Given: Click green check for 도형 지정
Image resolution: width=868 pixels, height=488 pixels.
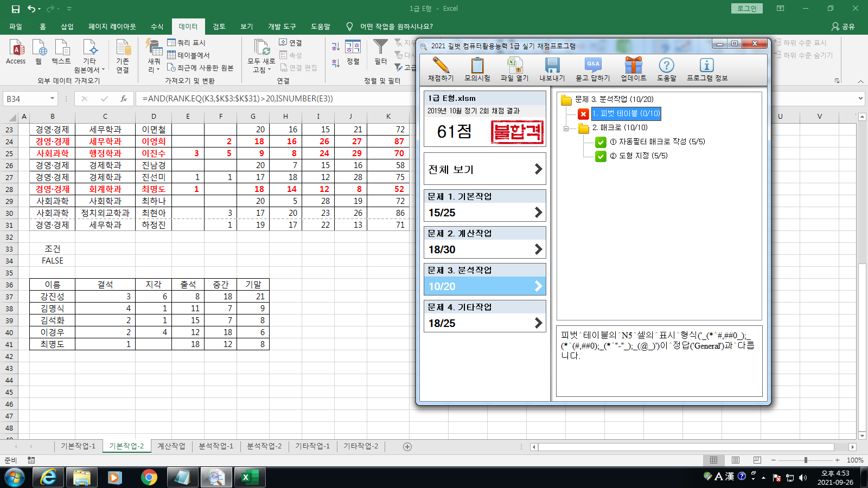Looking at the screenshot, I should 601,156.
